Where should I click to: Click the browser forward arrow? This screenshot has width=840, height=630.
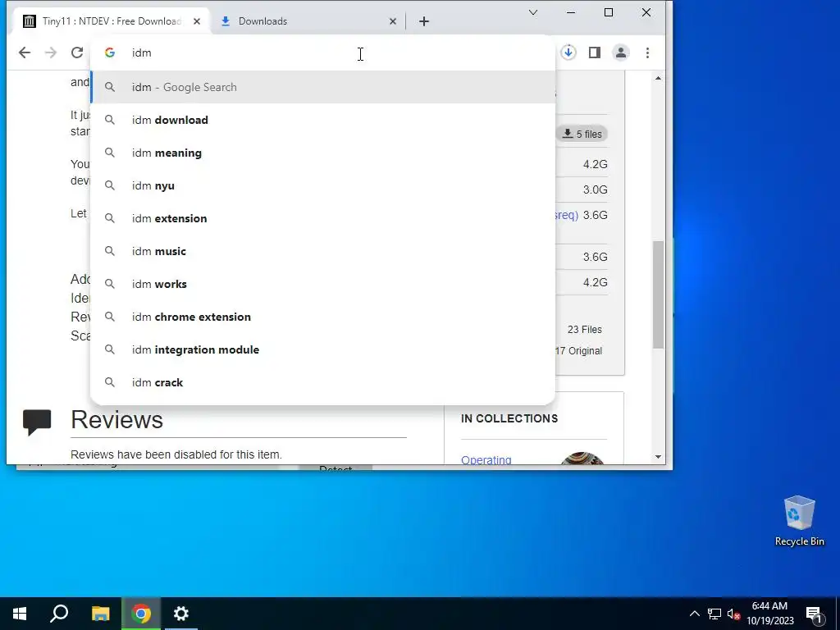pos(51,52)
